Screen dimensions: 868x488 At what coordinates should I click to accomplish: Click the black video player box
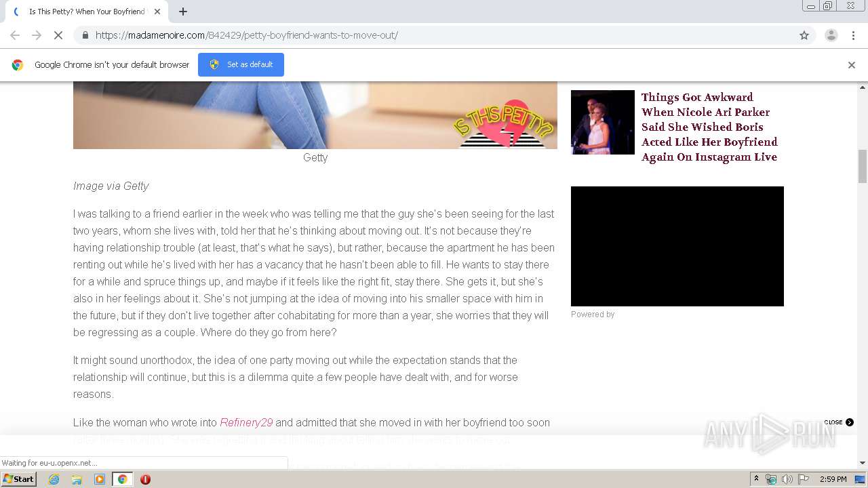click(x=677, y=246)
